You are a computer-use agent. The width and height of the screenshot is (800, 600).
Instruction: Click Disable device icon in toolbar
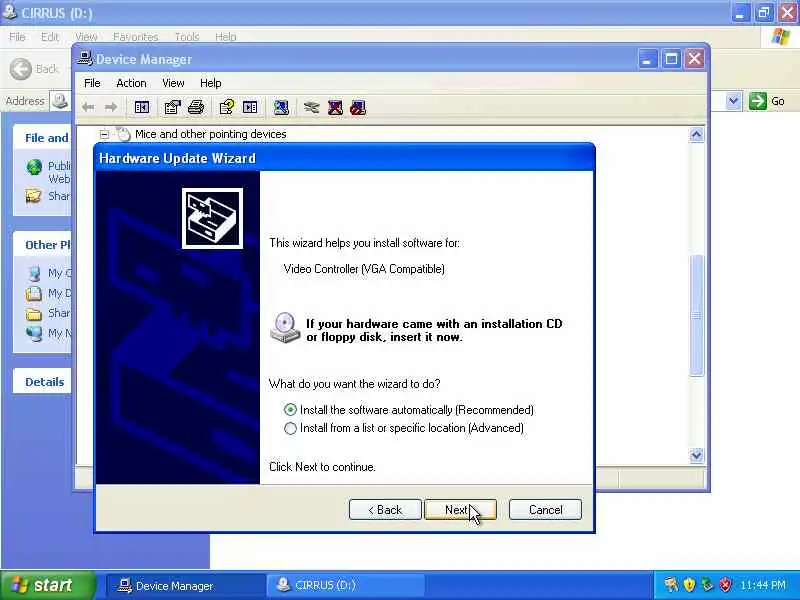point(358,107)
